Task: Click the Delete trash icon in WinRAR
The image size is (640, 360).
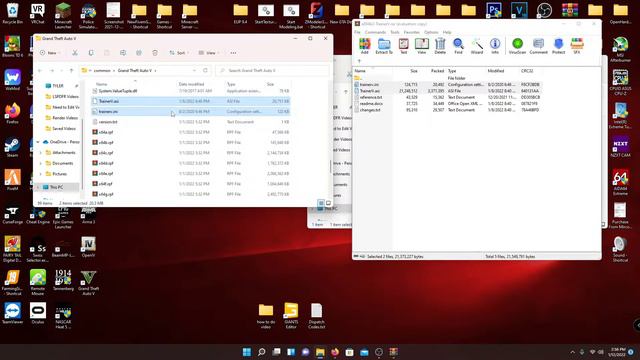Action: pos(440,46)
